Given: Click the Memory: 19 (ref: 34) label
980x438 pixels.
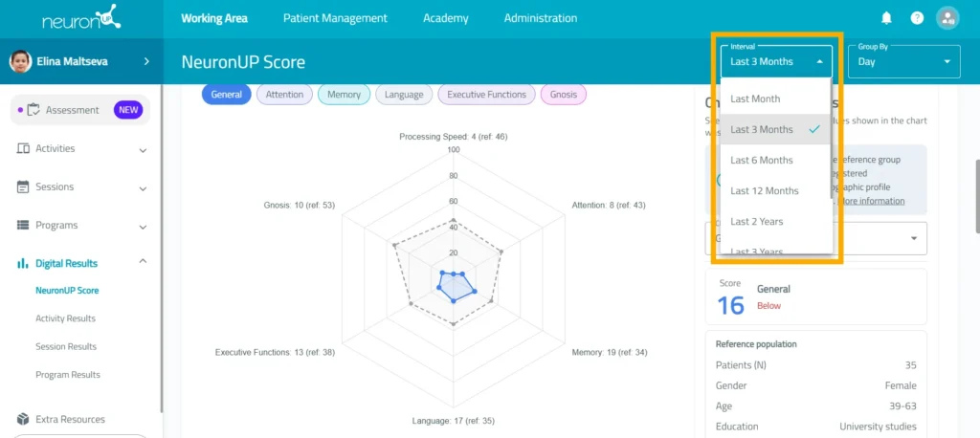Looking at the screenshot, I should coord(610,352).
